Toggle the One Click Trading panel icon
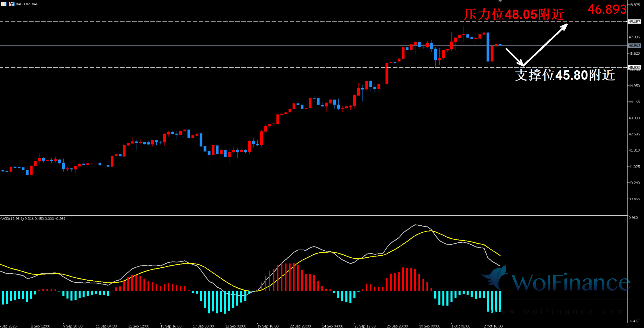Image resolution: width=644 pixels, height=328 pixels. 12,4
